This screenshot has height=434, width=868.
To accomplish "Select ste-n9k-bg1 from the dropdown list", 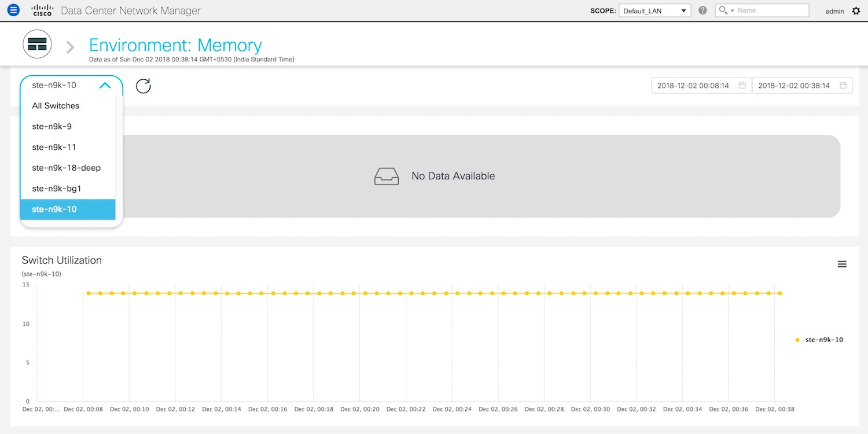I will point(56,189).
